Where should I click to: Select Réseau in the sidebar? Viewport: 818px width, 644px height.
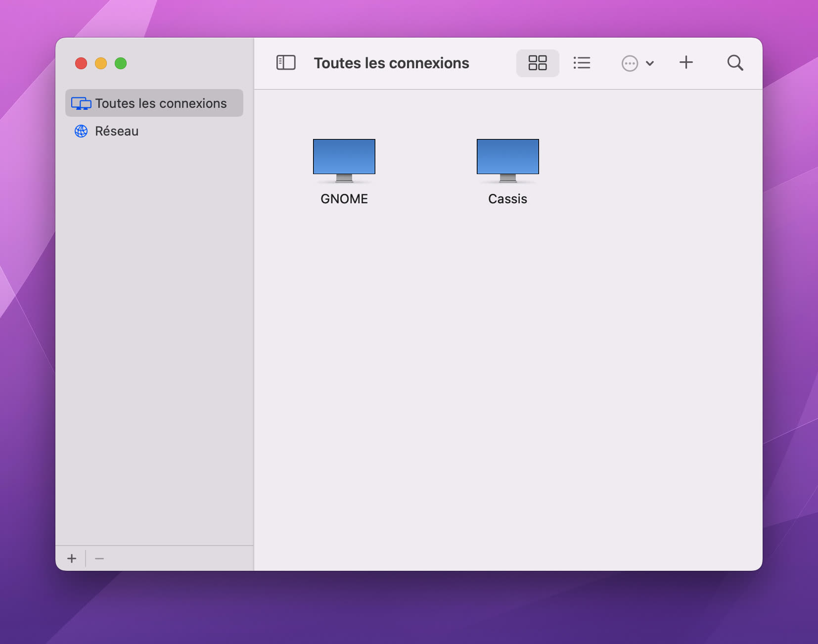pos(116,131)
